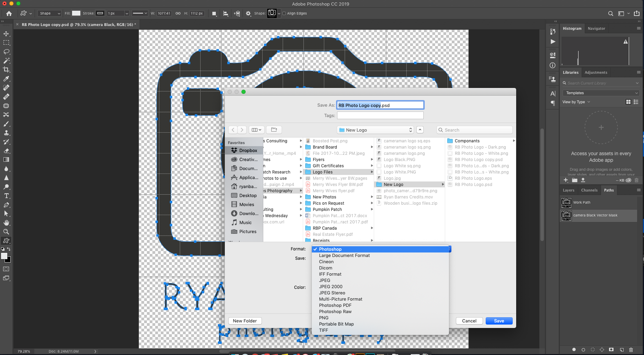Select the Eraser tool
This screenshot has width=644, height=355.
6,151
